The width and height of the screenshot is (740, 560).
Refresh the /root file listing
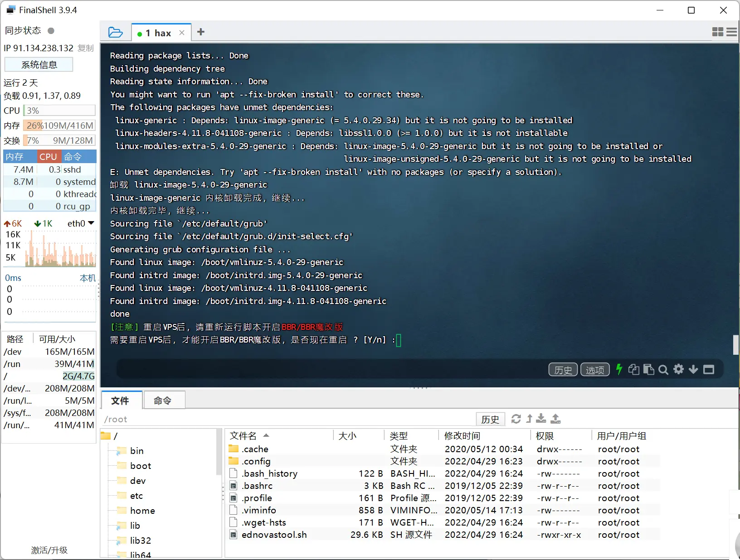pyautogui.click(x=516, y=419)
